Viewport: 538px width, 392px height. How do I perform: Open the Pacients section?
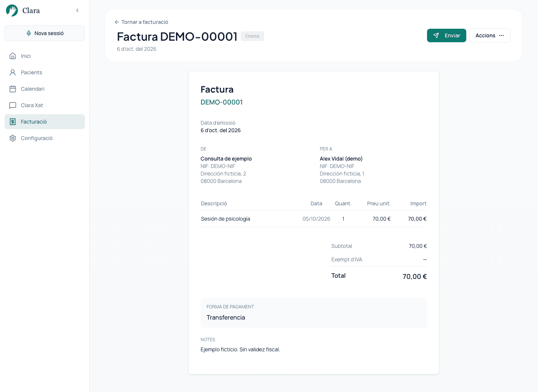coord(44,72)
